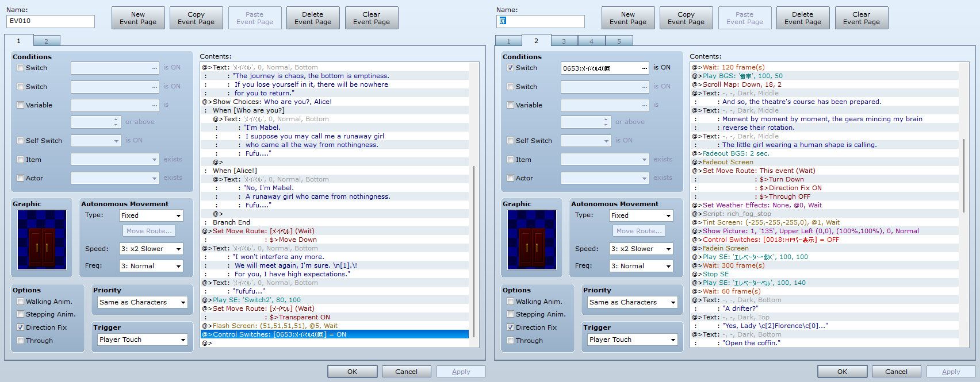Click Clear Event Page in right window

tap(862, 18)
